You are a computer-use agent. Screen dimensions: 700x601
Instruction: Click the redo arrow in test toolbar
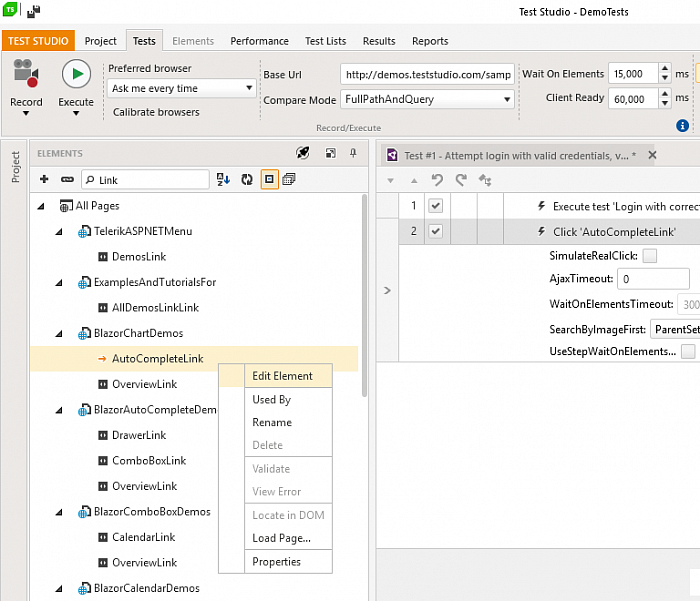click(461, 180)
